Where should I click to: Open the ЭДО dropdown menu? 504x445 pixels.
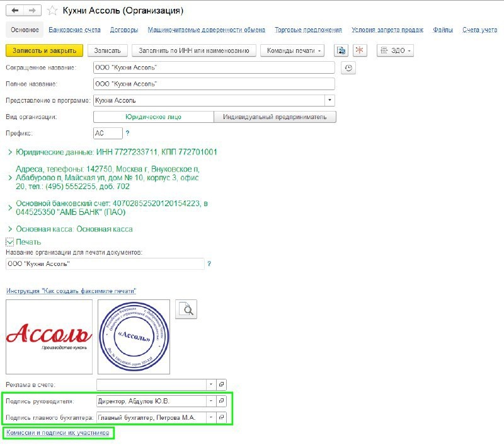coord(395,50)
